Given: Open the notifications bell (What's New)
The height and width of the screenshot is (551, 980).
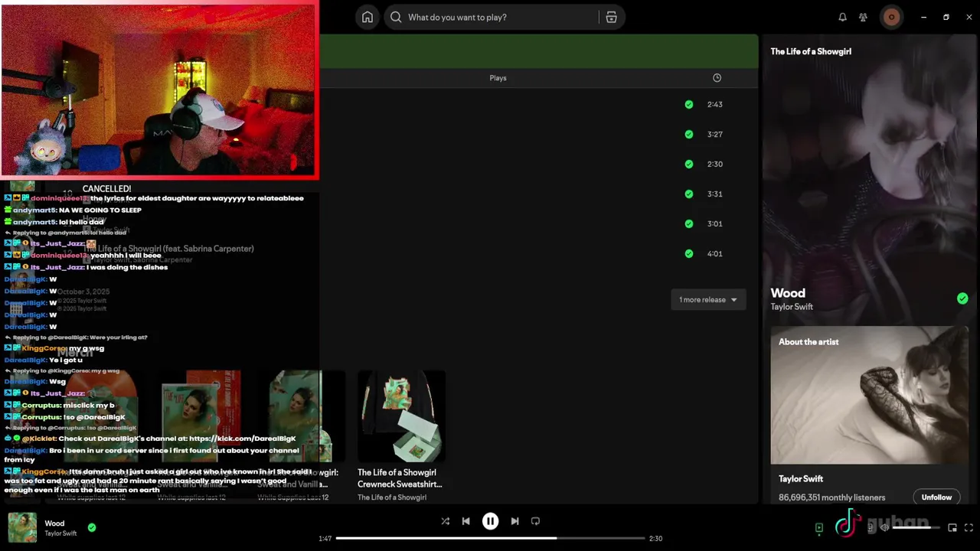Looking at the screenshot, I should (842, 17).
